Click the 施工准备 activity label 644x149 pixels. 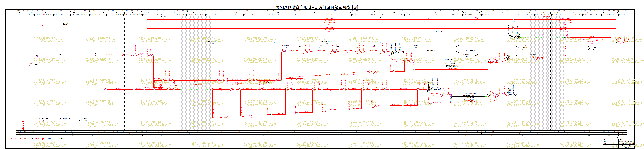coord(86,119)
